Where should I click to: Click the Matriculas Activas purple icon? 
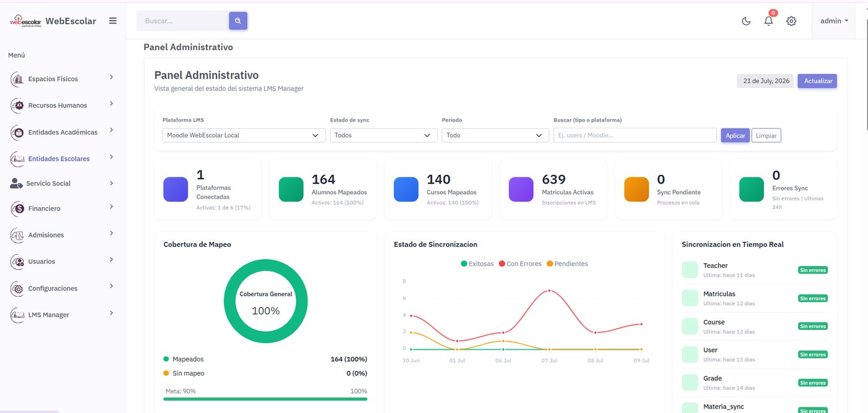pos(521,189)
